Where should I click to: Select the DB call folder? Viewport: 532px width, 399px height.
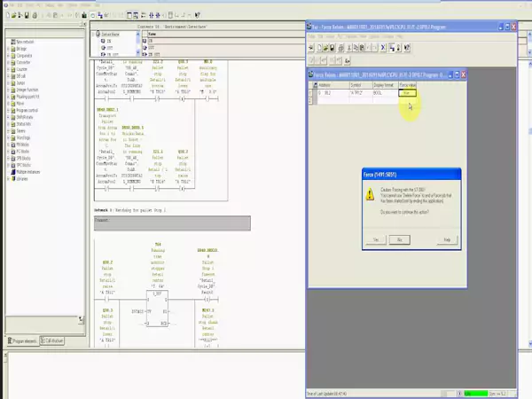(x=21, y=76)
